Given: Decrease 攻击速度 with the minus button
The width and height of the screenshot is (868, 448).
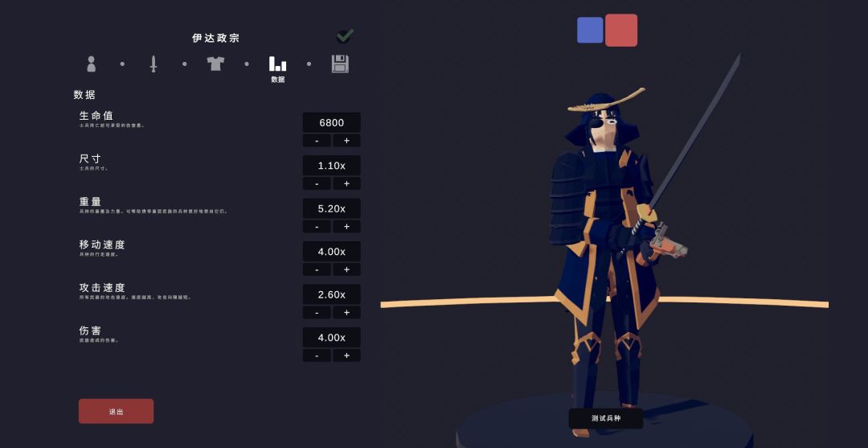Looking at the screenshot, I should coord(317,312).
